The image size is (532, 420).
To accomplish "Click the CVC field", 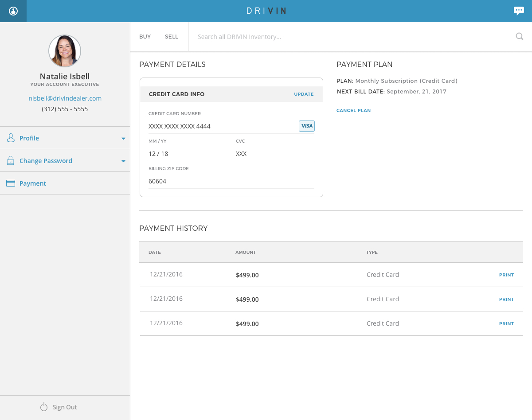I will pyautogui.click(x=275, y=154).
